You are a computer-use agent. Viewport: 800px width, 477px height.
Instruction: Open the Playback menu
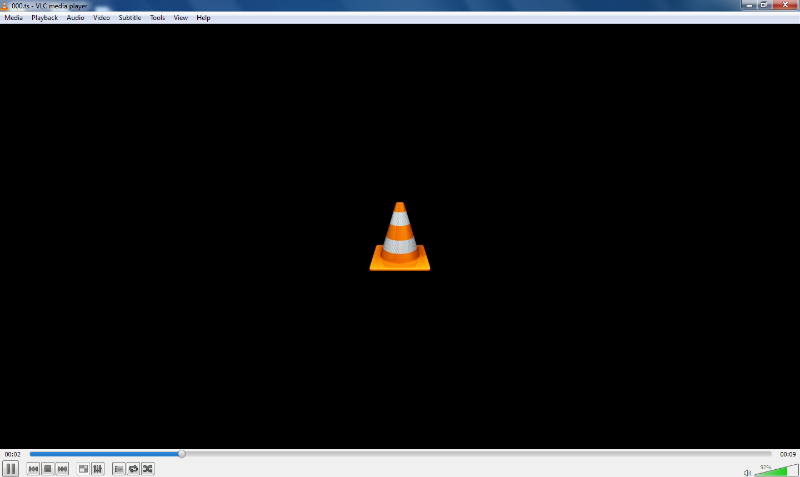click(x=44, y=17)
